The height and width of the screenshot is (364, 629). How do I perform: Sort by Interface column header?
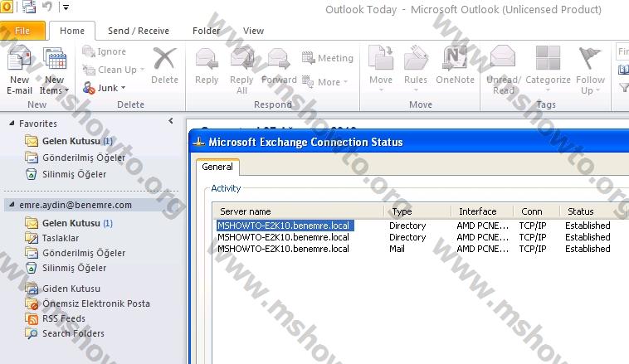(x=482, y=211)
